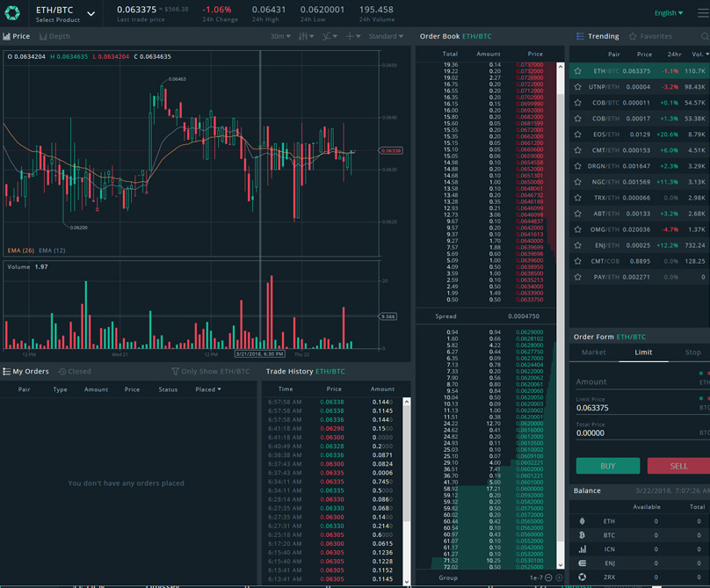Switch to the Price chart tab
The image size is (710, 588).
pyautogui.click(x=17, y=36)
